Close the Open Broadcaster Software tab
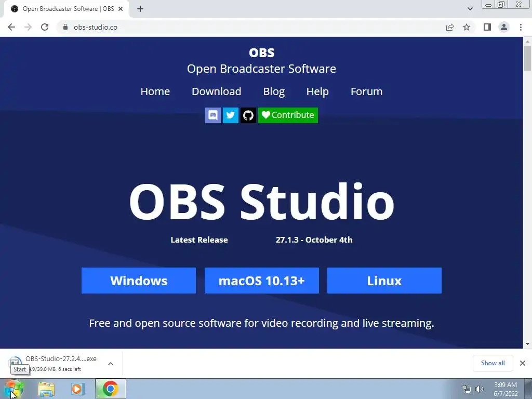The image size is (532, 399). (121, 9)
